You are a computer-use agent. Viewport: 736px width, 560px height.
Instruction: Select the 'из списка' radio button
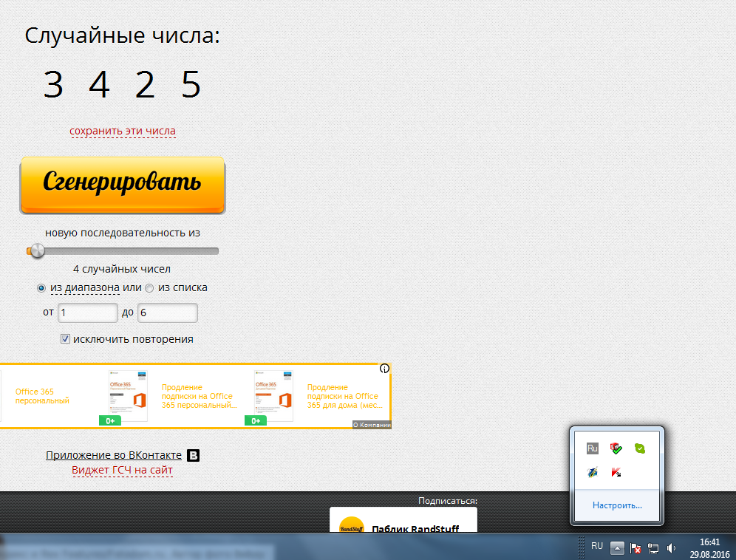coord(149,288)
